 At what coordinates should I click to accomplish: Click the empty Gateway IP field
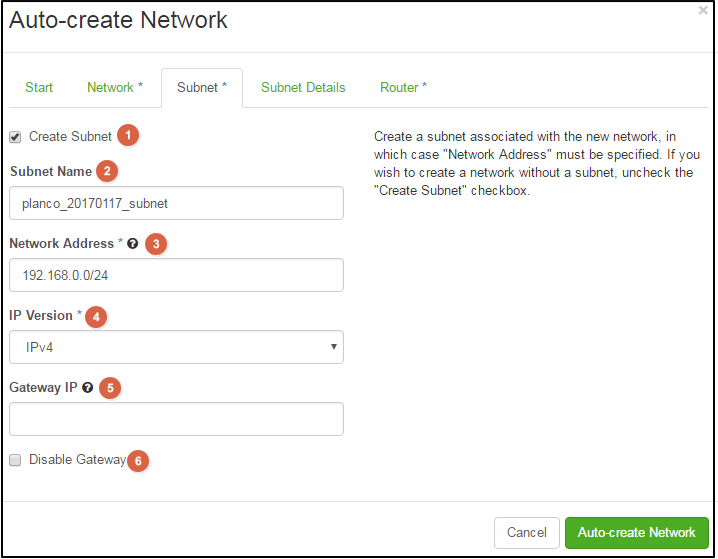coord(176,419)
